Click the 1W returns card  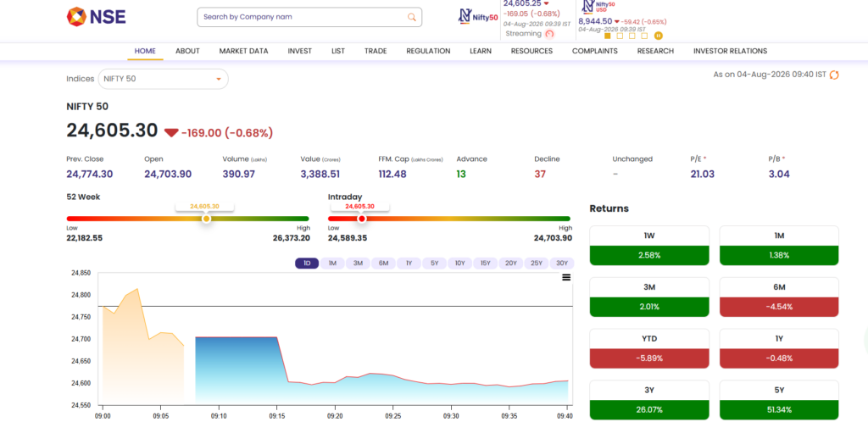pos(649,246)
